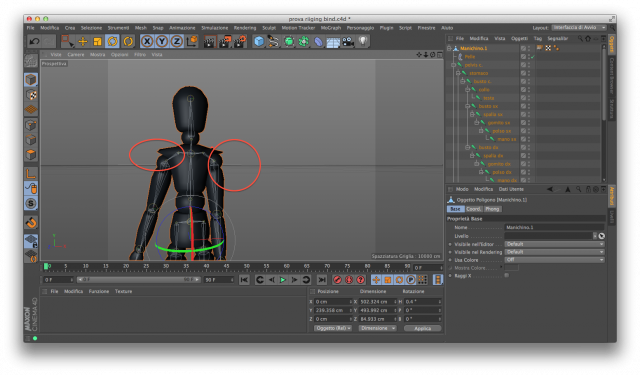Viewport: 640px width, 375px height.
Task: Click the timeline range slider bar
Action: (138, 280)
